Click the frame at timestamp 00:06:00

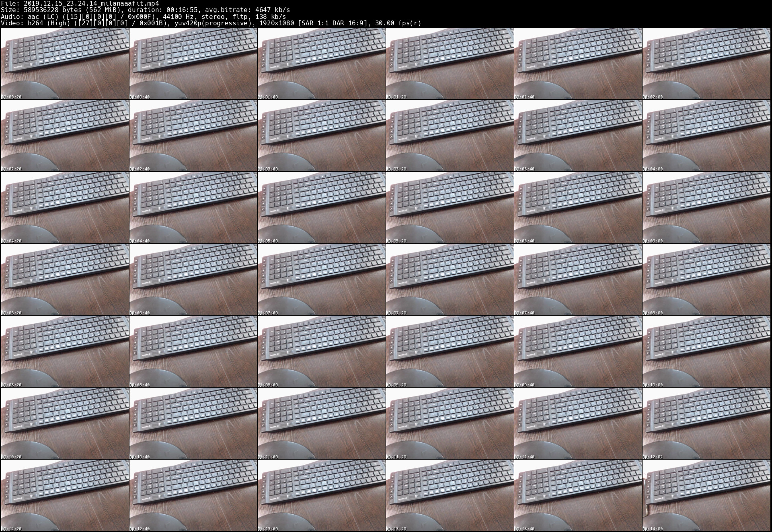[x=706, y=207]
